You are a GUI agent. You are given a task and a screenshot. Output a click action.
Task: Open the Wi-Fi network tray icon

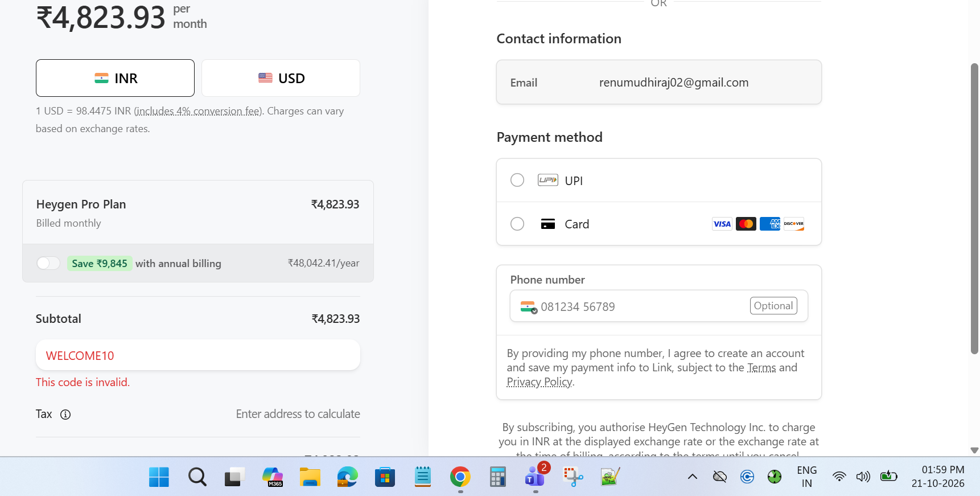click(839, 477)
